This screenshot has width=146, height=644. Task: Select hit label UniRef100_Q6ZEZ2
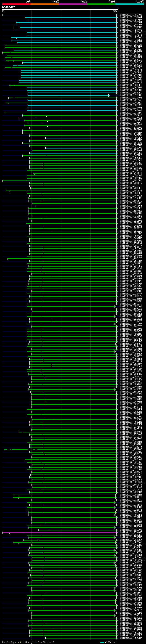tap(131, 60)
